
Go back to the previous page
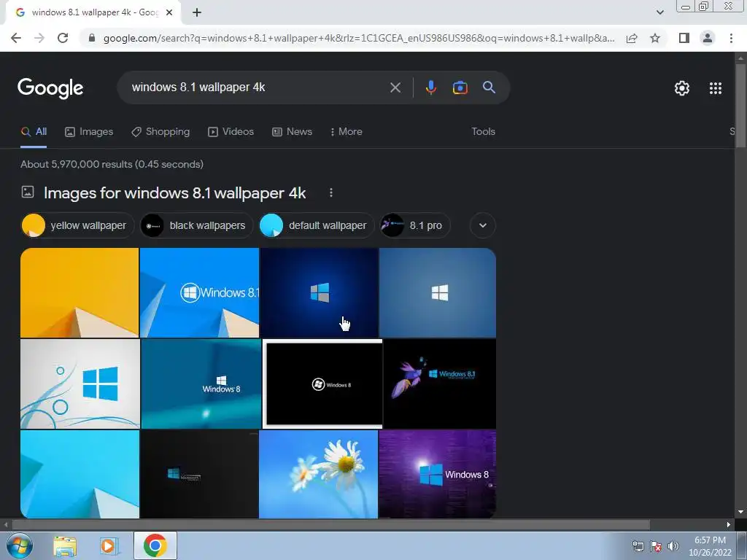(16, 38)
